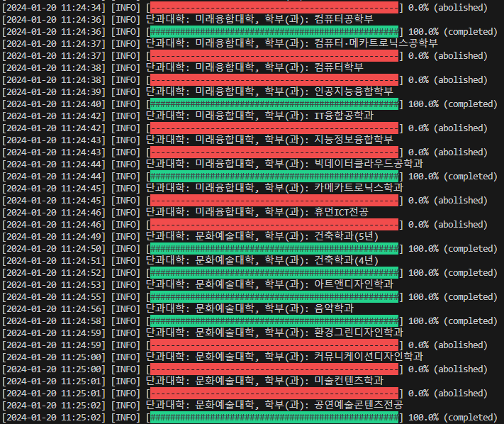504x424 pixels.
Task: Click the timestamp 2024-01-20 11:24:56
Action: click(x=53, y=309)
